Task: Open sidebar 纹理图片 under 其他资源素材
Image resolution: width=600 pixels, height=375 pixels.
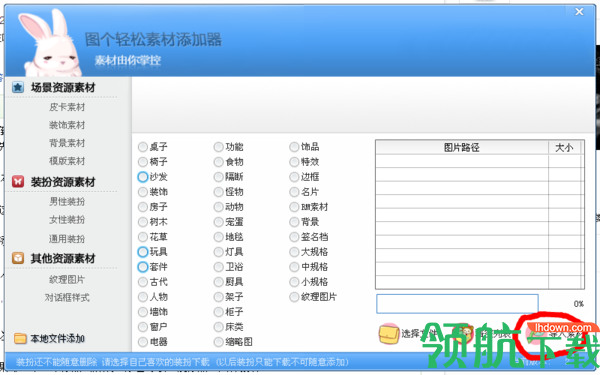Action: click(67, 280)
